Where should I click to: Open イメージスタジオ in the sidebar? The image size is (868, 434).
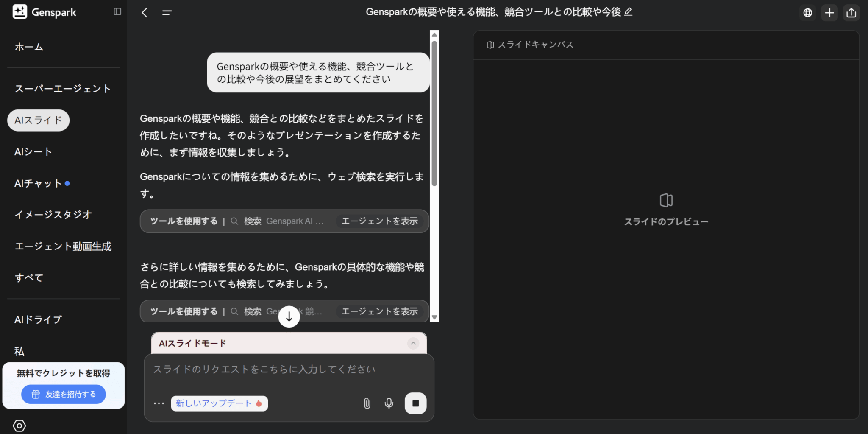tap(53, 215)
